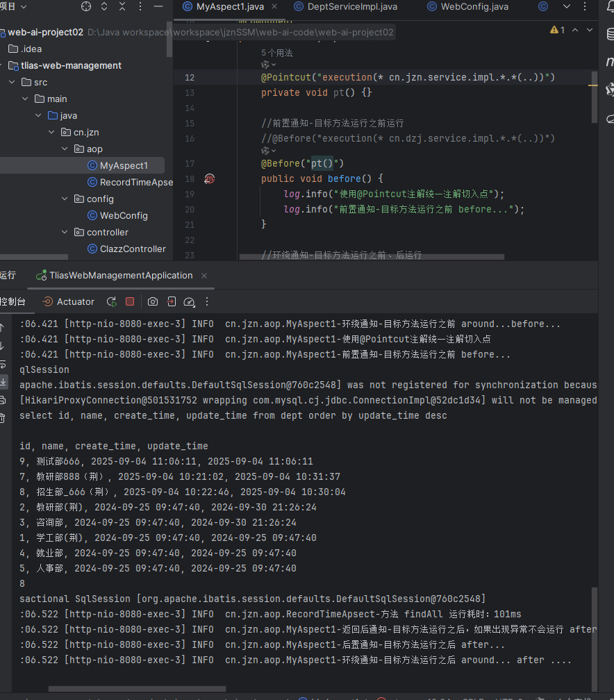Click the project tree horizontal scrollbar
This screenshot has height=700, width=614.
pyautogui.click(x=34, y=257)
